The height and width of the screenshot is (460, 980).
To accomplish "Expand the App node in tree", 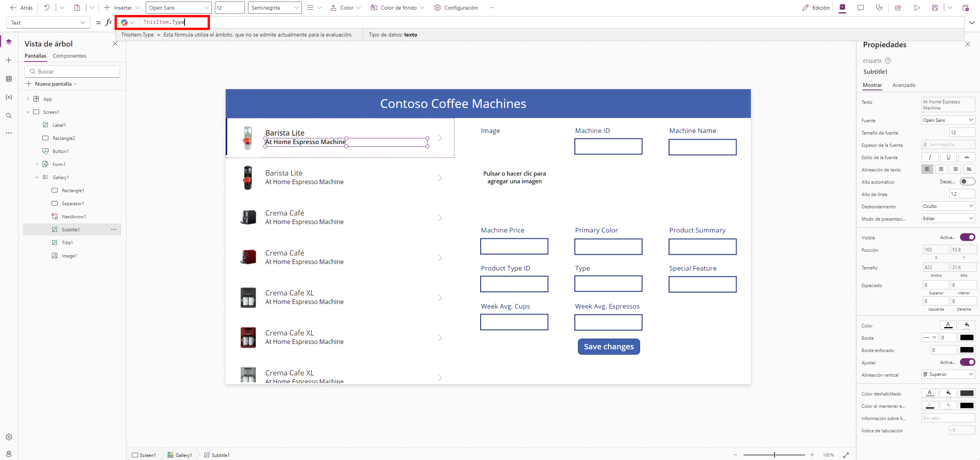I will point(28,99).
